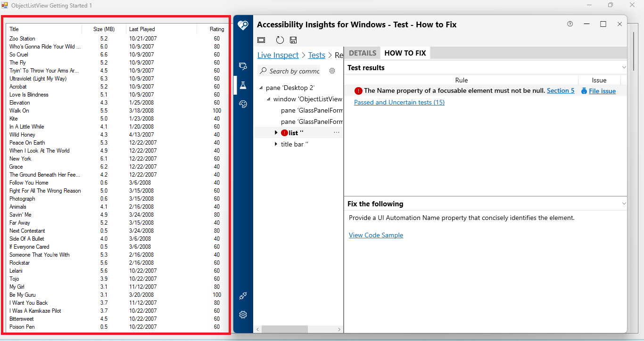This screenshot has height=341, width=644.
Task: Click the Issue column header
Action: click(599, 80)
